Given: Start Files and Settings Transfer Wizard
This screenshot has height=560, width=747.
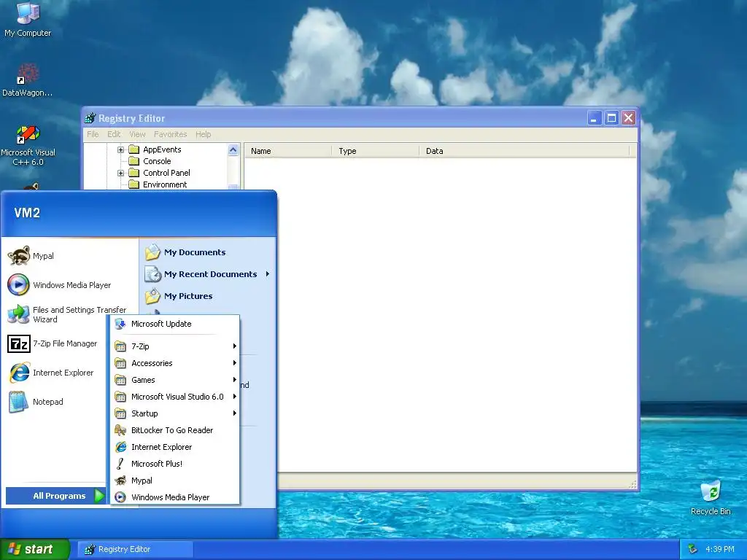Looking at the screenshot, I should tap(67, 314).
